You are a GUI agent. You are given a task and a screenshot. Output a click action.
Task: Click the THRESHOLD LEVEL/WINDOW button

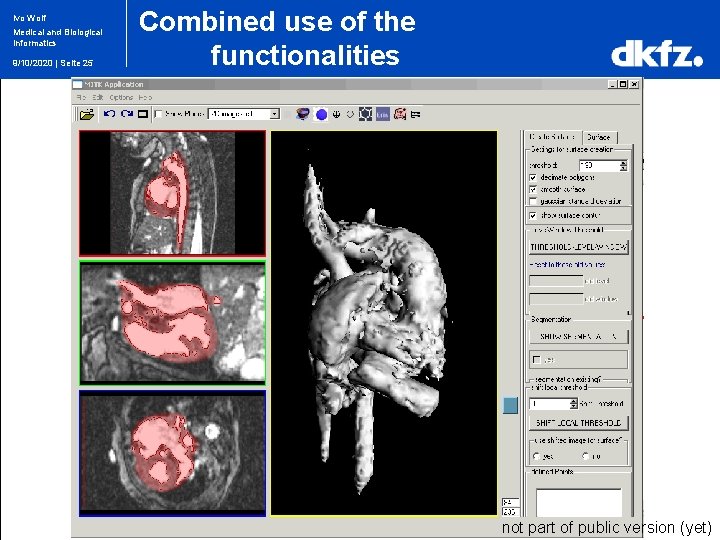click(578, 247)
